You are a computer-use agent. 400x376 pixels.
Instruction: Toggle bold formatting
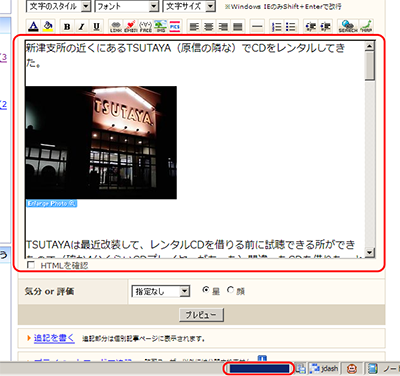point(67,27)
